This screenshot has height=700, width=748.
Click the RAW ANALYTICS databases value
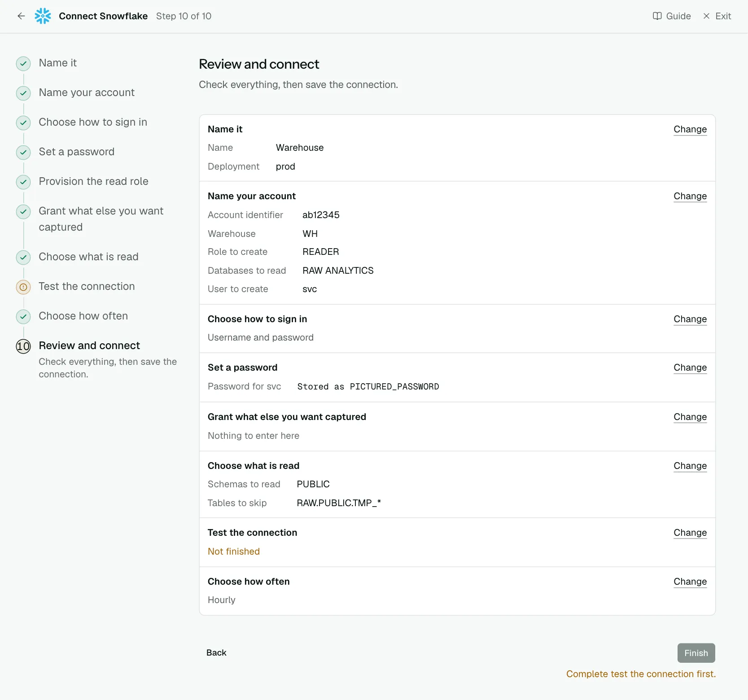338,271
